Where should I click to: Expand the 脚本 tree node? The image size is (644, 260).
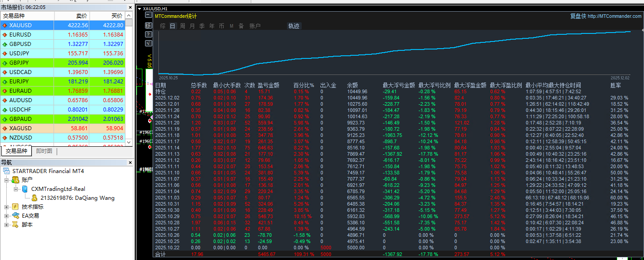pyautogui.click(x=7, y=225)
